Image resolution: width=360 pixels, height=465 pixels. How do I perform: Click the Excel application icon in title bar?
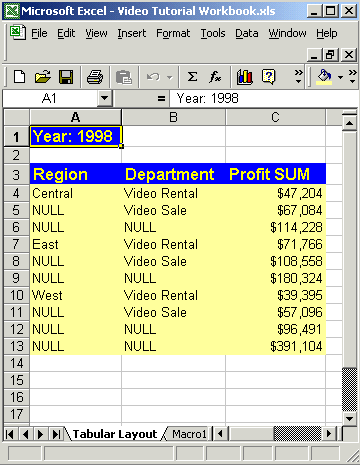[x=12, y=11]
